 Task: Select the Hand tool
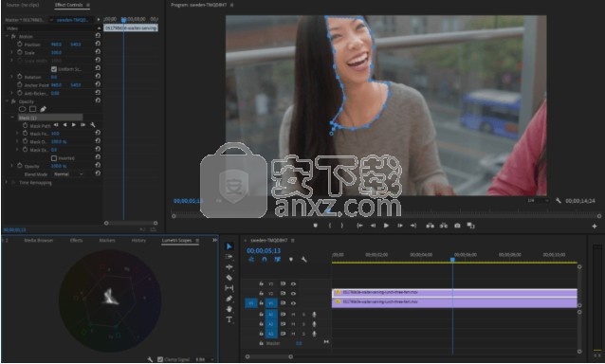229,308
